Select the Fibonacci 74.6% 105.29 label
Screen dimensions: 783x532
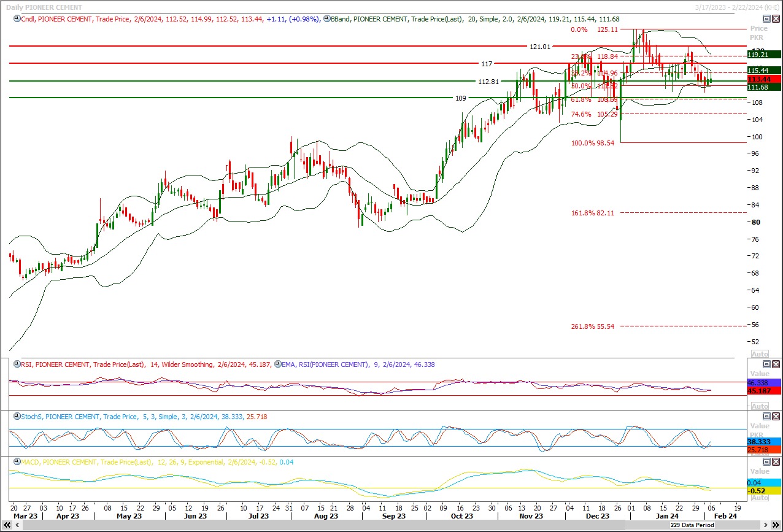pos(593,114)
